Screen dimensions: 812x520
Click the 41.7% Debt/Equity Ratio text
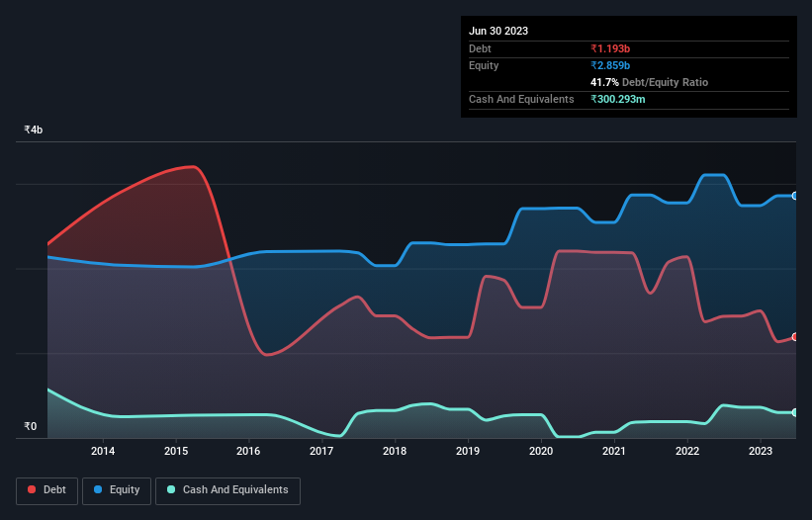point(649,82)
